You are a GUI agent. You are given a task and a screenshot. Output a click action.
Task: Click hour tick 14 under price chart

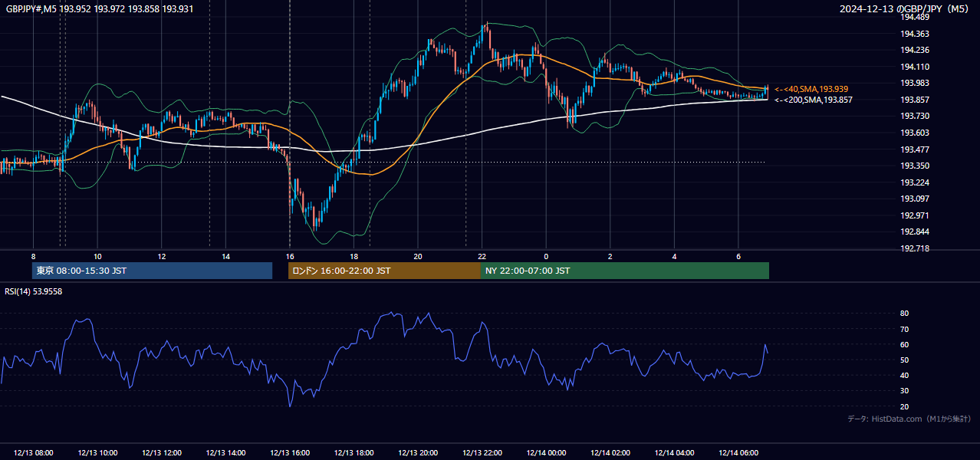[225, 256]
